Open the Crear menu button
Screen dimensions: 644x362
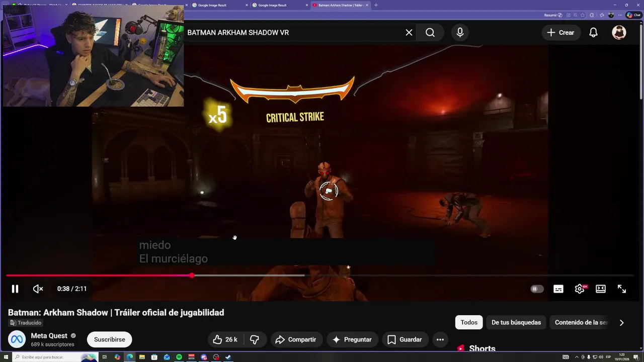coord(560,32)
